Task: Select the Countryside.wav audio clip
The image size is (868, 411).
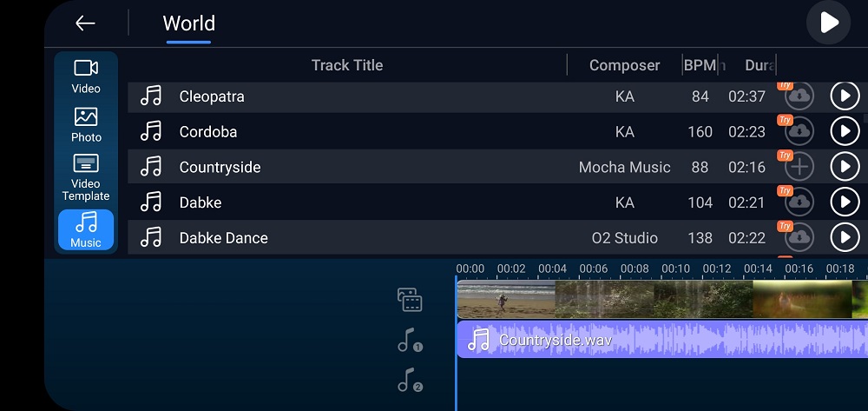Action: [x=662, y=339]
